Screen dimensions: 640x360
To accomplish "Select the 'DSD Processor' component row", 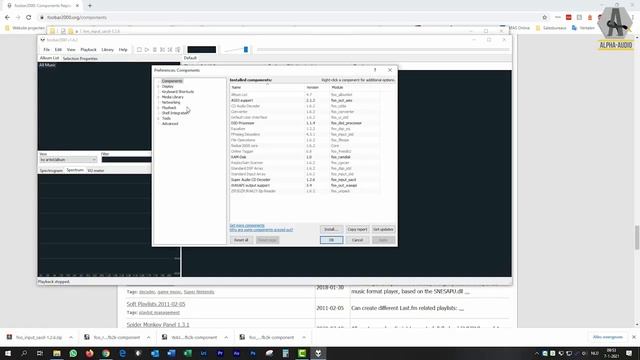I will (305, 123).
